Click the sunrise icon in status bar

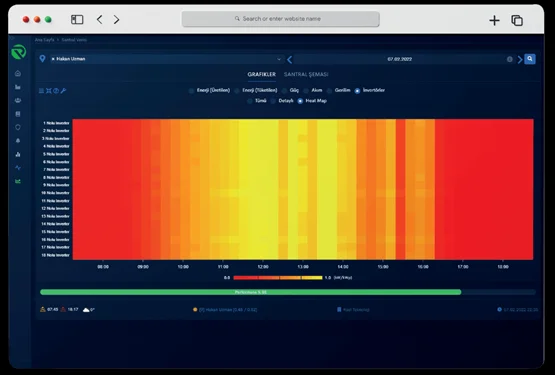(x=43, y=309)
